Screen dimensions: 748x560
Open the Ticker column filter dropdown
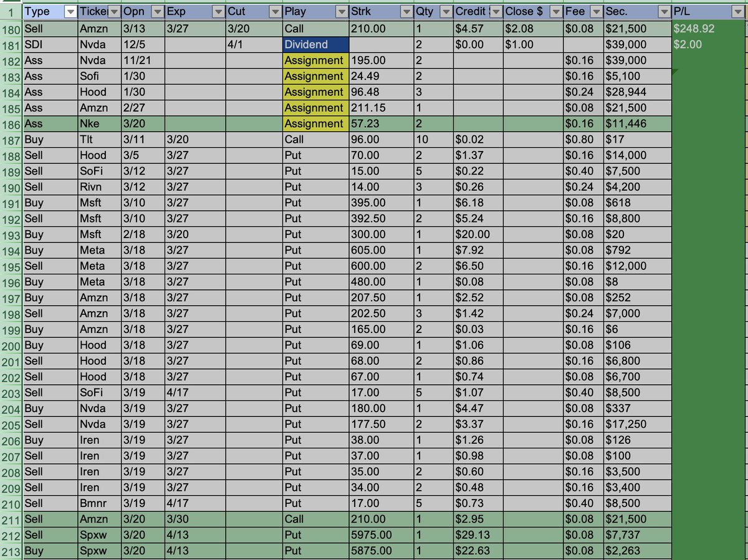(114, 12)
